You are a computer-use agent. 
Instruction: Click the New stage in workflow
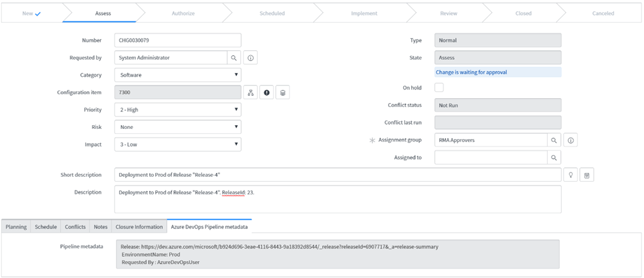tap(31, 13)
